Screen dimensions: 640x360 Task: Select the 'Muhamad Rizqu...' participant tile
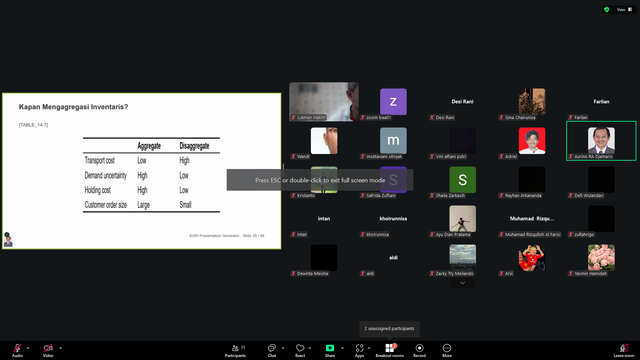(532, 219)
